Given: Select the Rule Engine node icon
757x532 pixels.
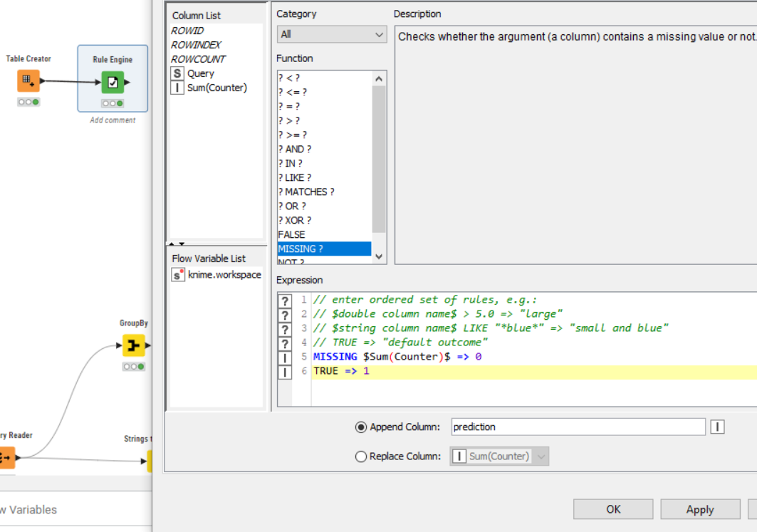Looking at the screenshot, I should point(113,82).
